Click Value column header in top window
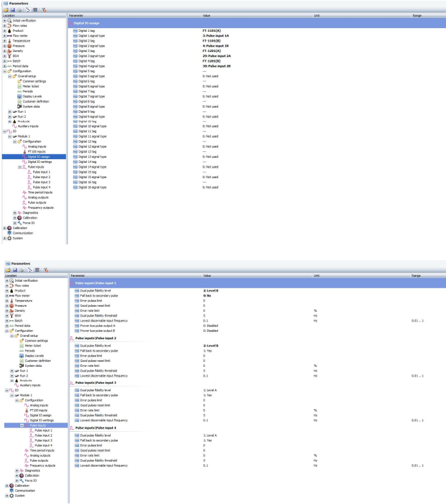This screenshot has width=446, height=504. tap(206, 15)
